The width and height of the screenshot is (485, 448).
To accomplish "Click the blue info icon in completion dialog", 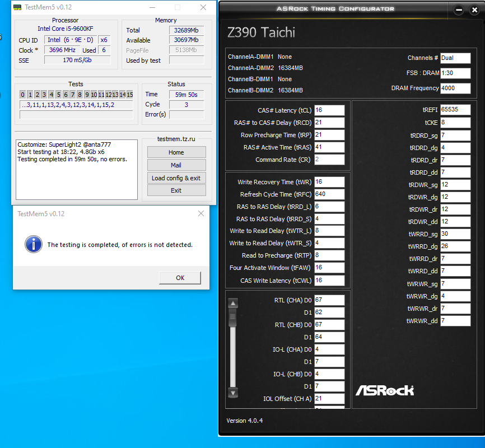I will (x=34, y=244).
